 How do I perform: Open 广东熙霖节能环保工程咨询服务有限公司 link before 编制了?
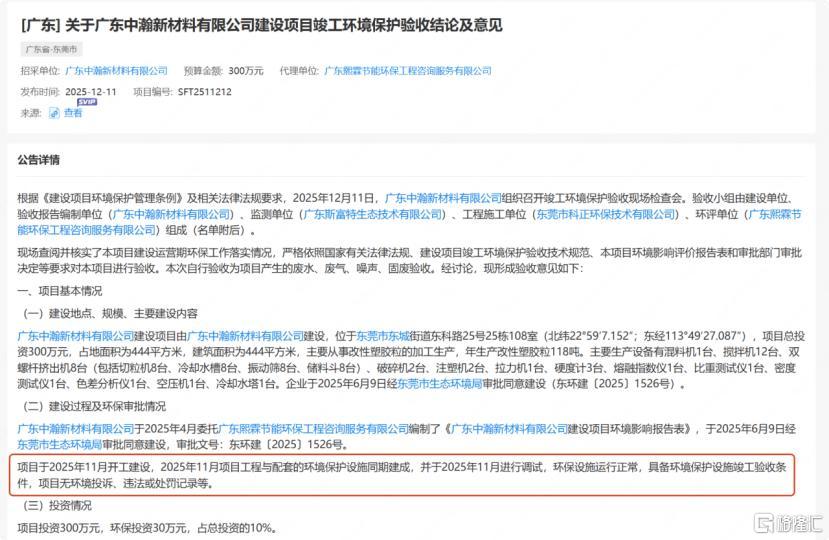tap(314, 429)
